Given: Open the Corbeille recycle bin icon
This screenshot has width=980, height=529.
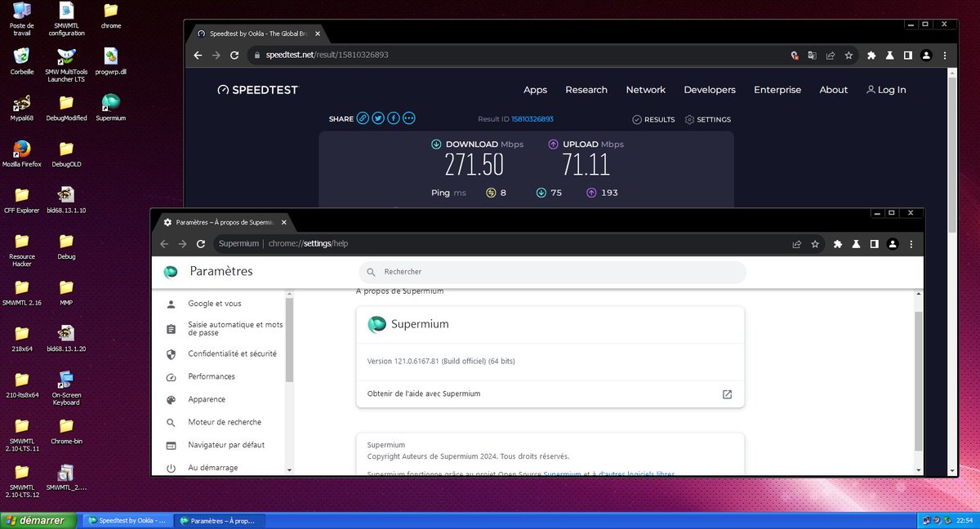Looking at the screenshot, I should point(22,63).
